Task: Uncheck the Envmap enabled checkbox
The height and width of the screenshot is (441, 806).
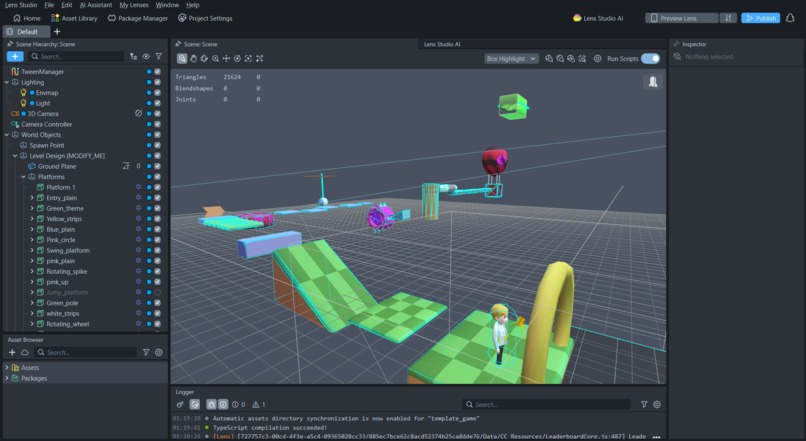Action: coord(158,93)
